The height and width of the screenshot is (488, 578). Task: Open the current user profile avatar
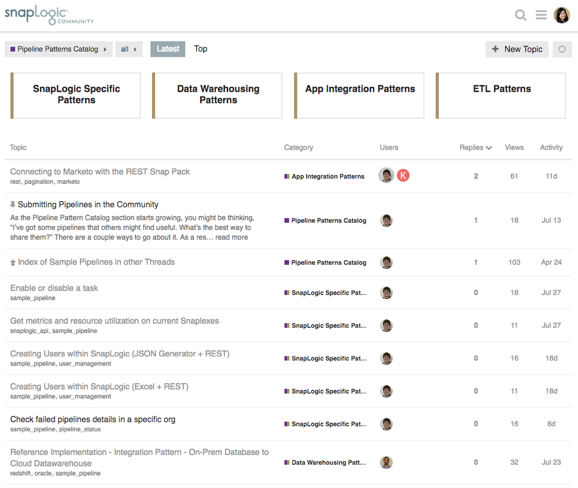point(562,15)
